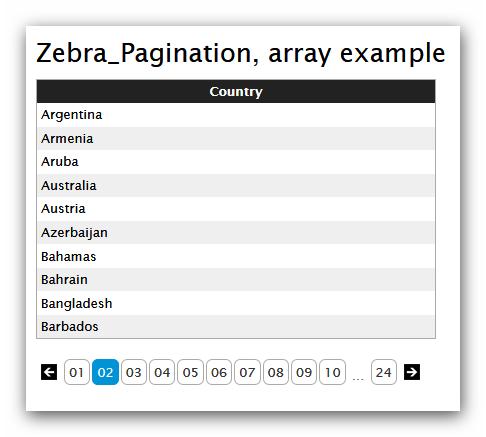Select the Argentina row
This screenshot has height=437, width=486.
[236, 115]
